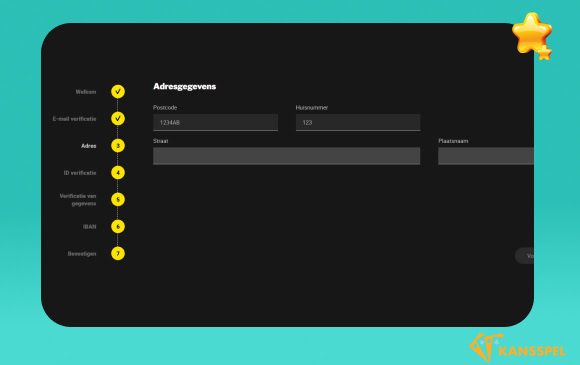The image size is (580, 365).
Task: Select step 5 Verificatie van gegevens circle
Action: pos(118,200)
